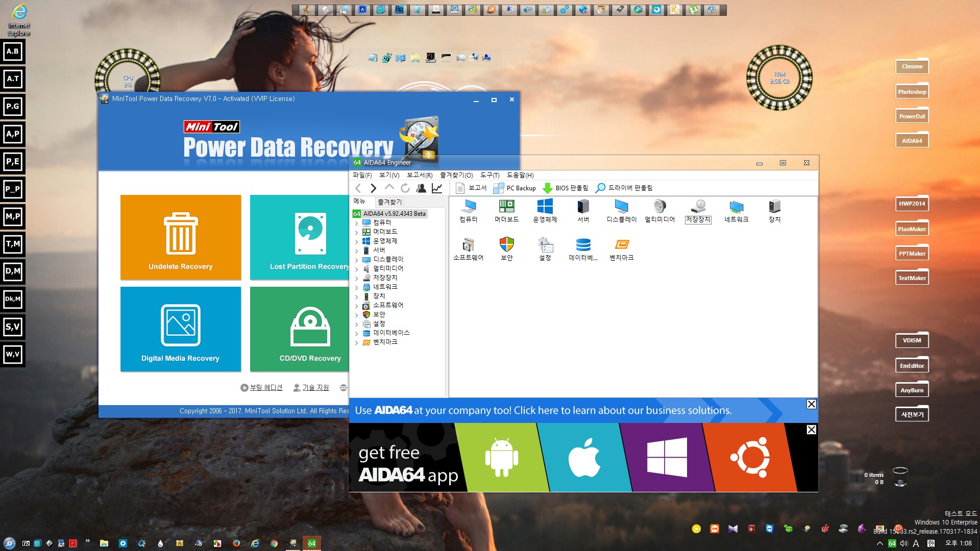Open the 멀티미디어 speaker category icon
The image size is (980, 551).
click(x=659, y=211)
